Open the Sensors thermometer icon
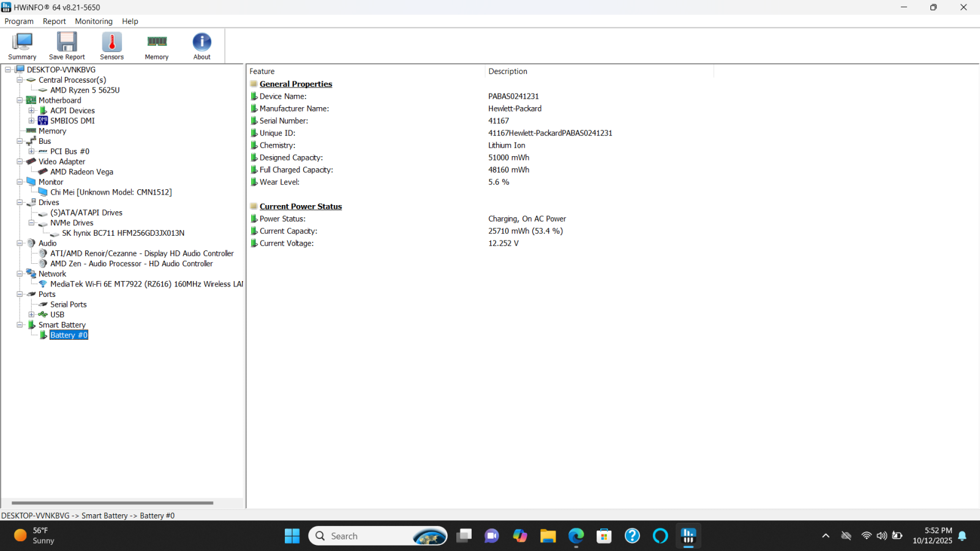The image size is (980, 551). click(x=111, y=43)
